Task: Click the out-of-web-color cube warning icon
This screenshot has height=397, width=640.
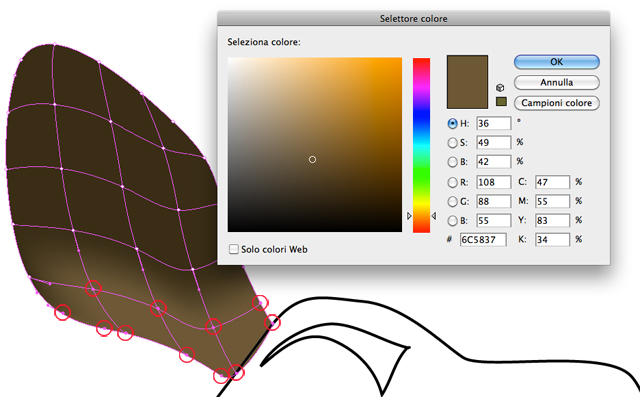Action: pos(500,87)
